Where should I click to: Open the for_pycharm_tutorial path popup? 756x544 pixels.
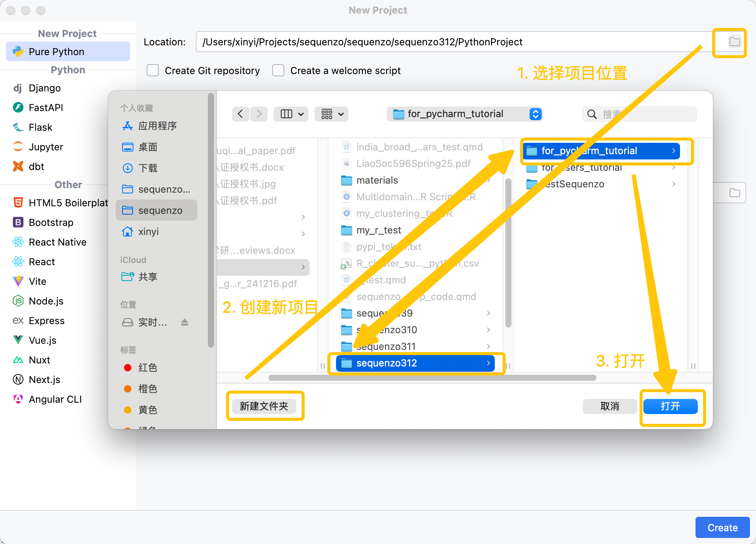465,114
